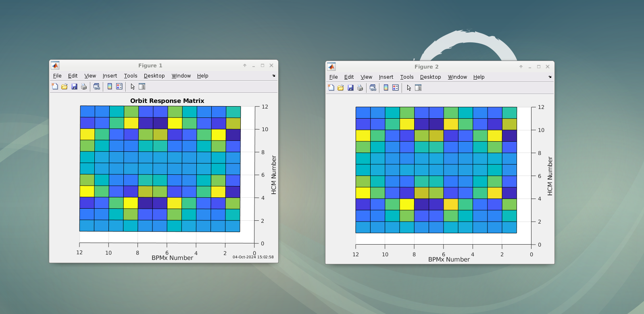644x314 pixels.
Task: Expand the Insert menu in Figure 2
Action: pyautogui.click(x=386, y=77)
